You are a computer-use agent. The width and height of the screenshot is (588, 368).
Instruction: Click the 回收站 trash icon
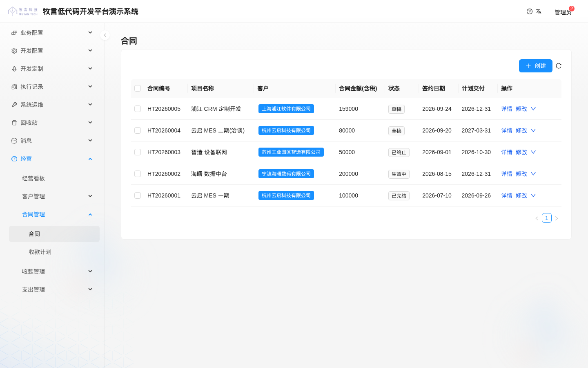coord(14,123)
